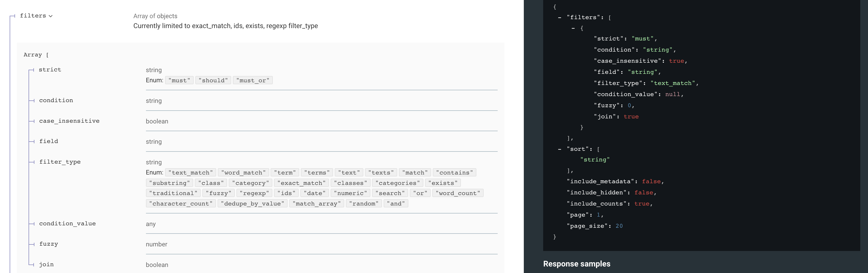Click "case_insensitive" key in JSON sample

tap(628, 61)
